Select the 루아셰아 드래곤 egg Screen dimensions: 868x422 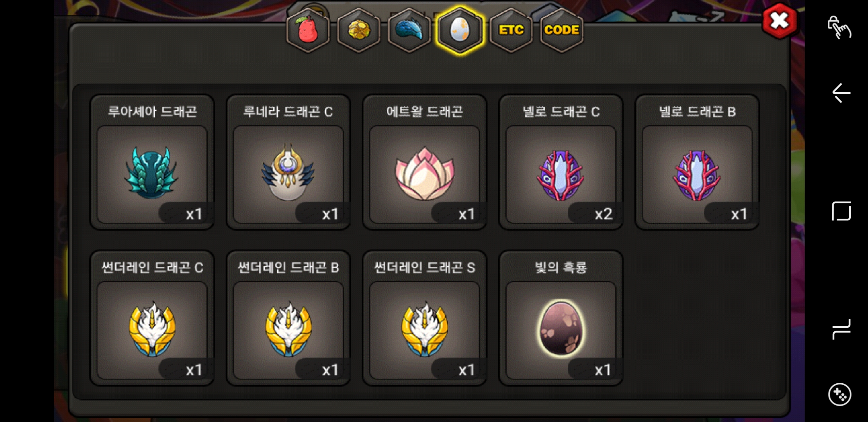(x=152, y=162)
